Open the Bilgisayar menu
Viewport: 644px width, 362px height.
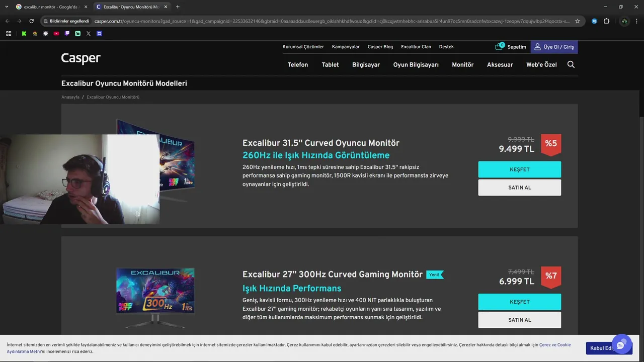click(x=366, y=65)
